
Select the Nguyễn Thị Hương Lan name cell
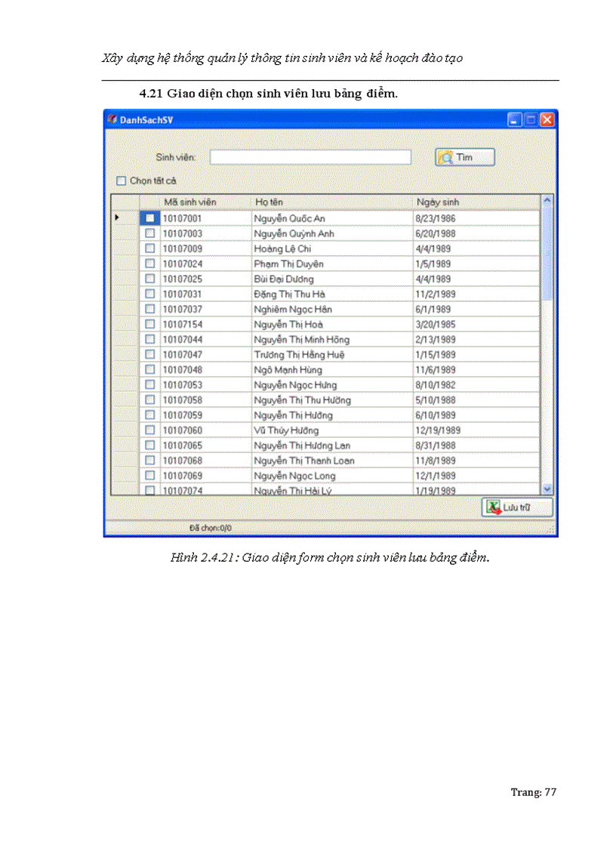coord(302,446)
